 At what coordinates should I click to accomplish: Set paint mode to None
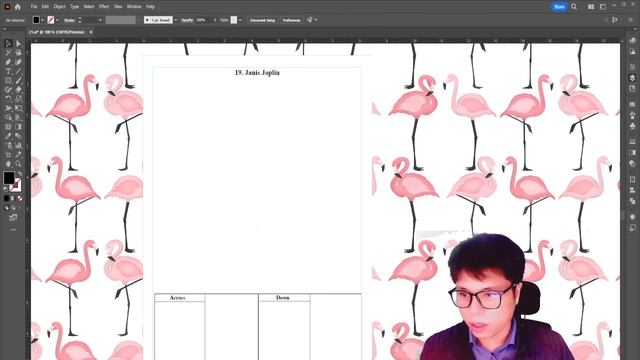[20, 198]
